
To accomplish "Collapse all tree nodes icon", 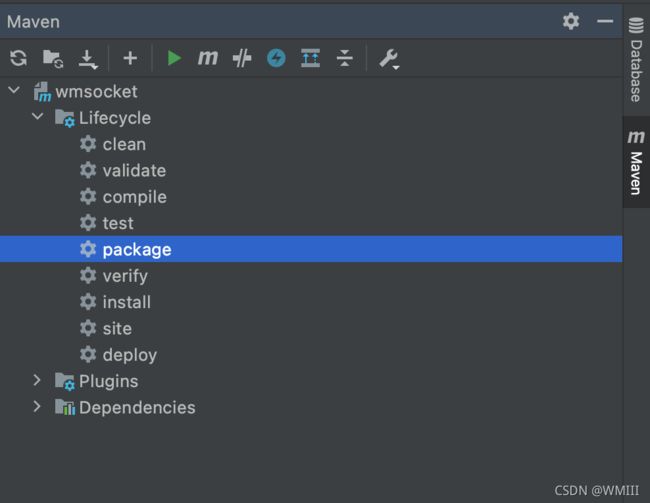I will [344, 58].
